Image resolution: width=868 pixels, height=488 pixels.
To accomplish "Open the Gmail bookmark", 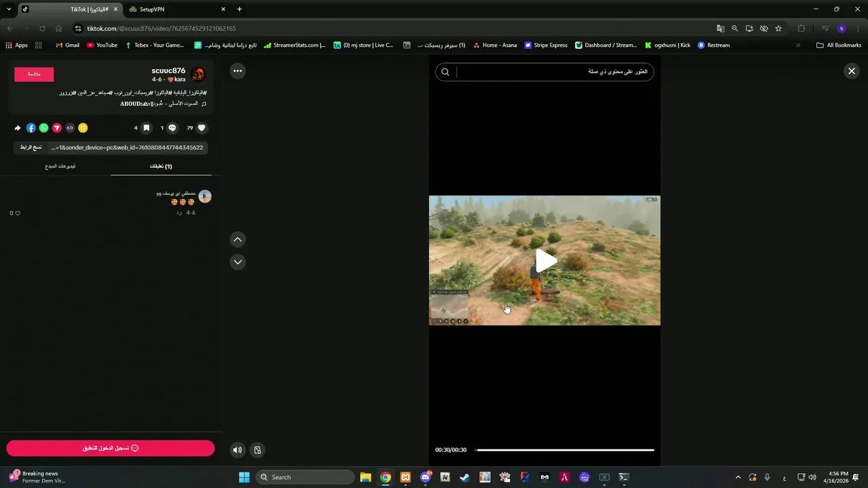I will (x=67, y=45).
